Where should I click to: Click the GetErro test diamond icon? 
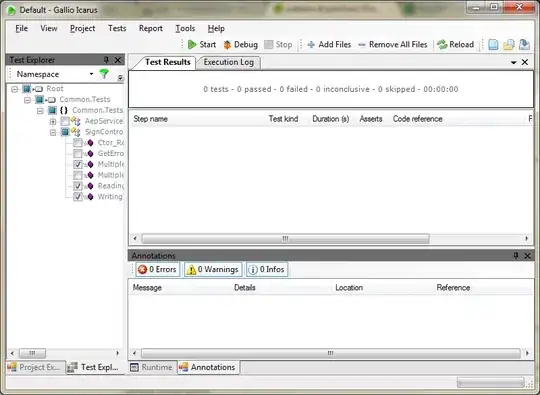90,153
